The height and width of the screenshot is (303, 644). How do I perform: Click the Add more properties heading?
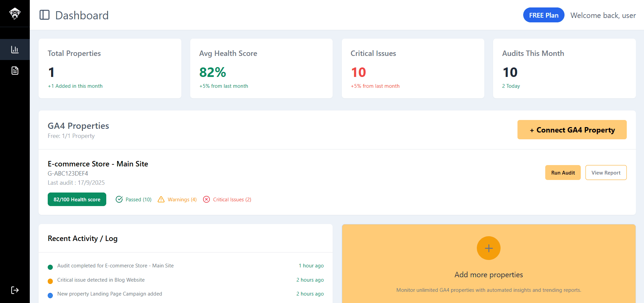click(x=489, y=275)
